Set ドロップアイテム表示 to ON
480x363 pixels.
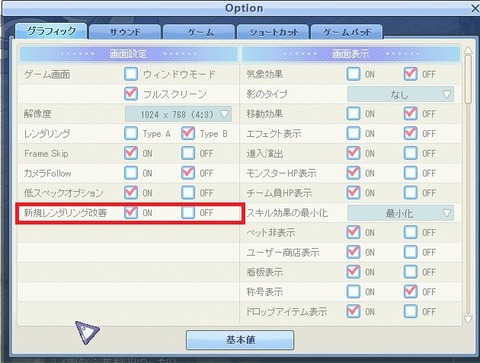353,311
